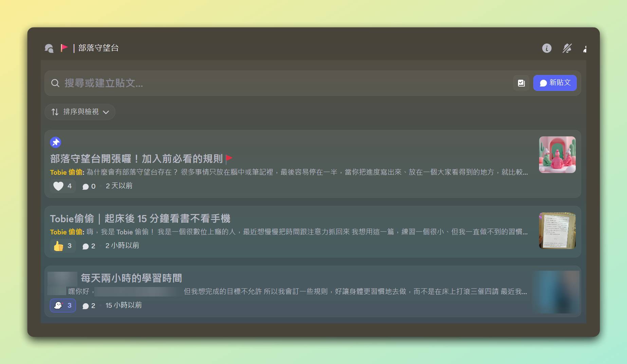Click the blue pin icon on first post
This screenshot has width=627, height=364.
click(56, 142)
